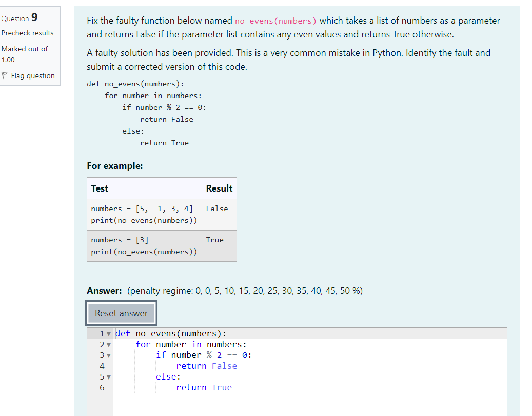This screenshot has width=532, height=416.
Task: Click the pink no_evens(numbers) code text
Action: click(x=275, y=21)
